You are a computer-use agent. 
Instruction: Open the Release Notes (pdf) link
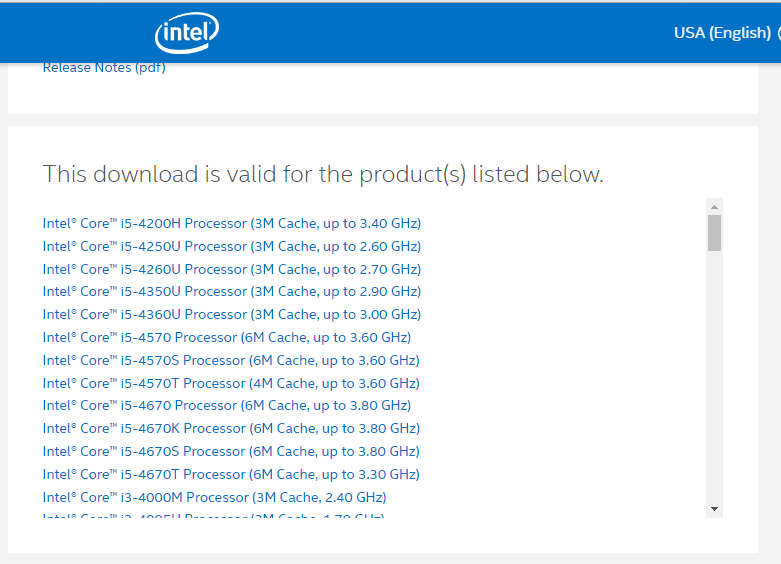point(104,68)
